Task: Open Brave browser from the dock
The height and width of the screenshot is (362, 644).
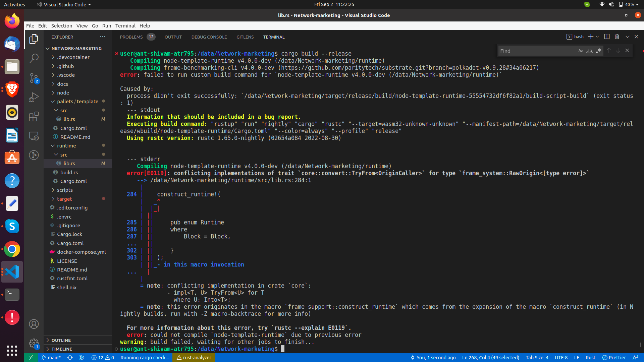Action: coord(12,89)
